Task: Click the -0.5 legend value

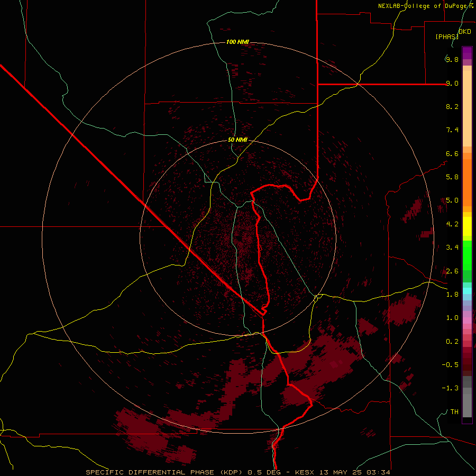Action: click(450, 365)
